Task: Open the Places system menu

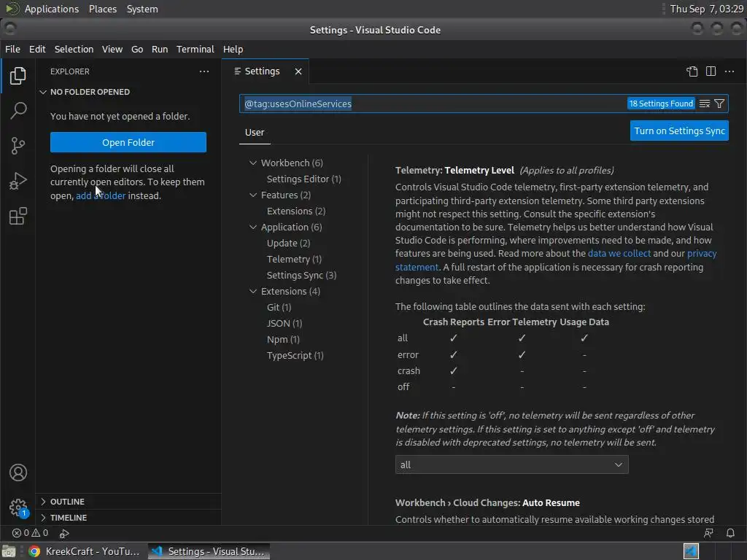Action: (x=102, y=9)
